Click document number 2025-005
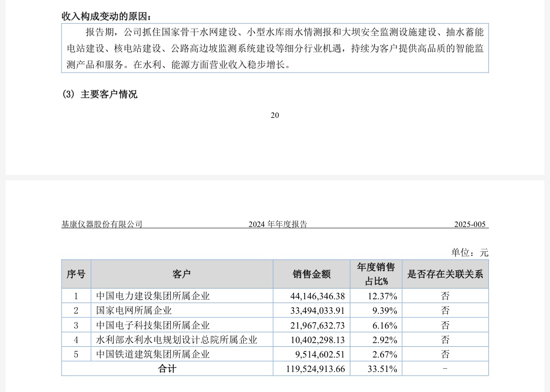Image resolution: width=550 pixels, height=392 pixels. pos(470,224)
